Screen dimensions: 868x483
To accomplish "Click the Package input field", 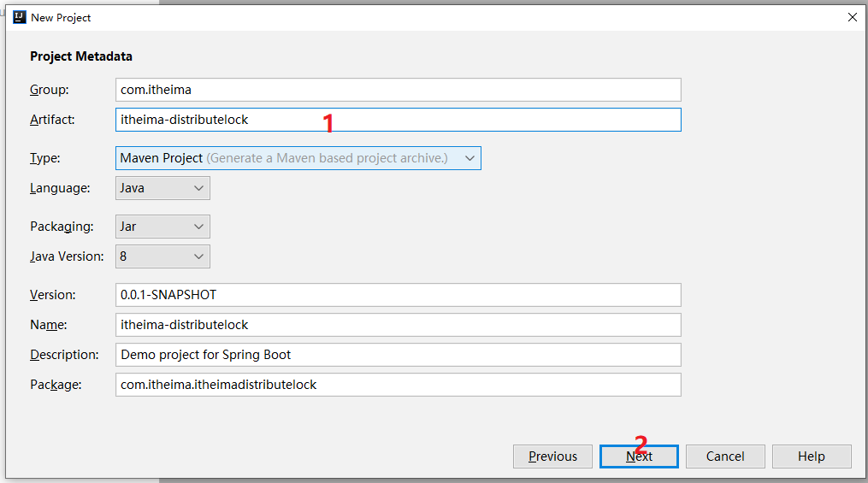I will click(398, 385).
